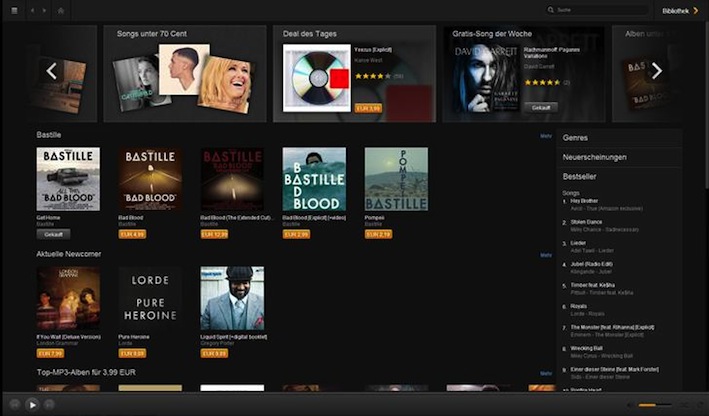Go back with the left navigation arrow
The height and width of the screenshot is (416, 709).
[x=32, y=10]
